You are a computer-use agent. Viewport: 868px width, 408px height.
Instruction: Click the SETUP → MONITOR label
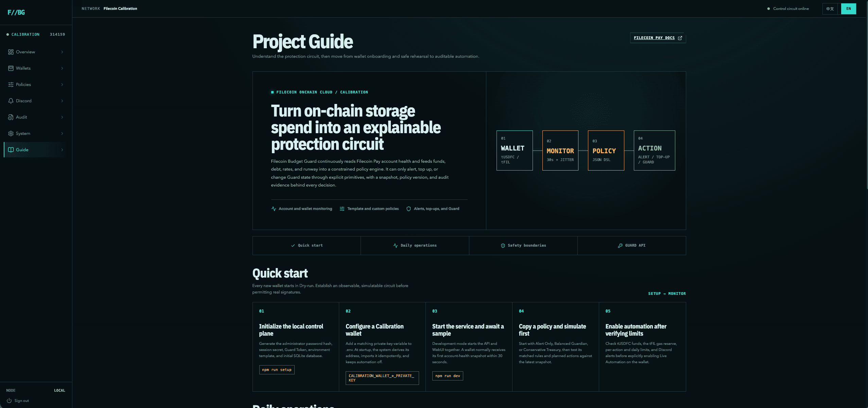667,294
